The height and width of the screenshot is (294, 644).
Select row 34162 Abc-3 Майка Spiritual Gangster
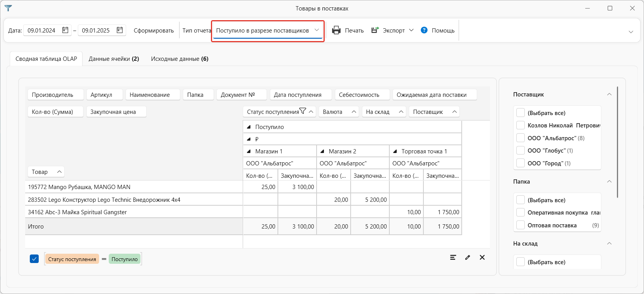134,212
